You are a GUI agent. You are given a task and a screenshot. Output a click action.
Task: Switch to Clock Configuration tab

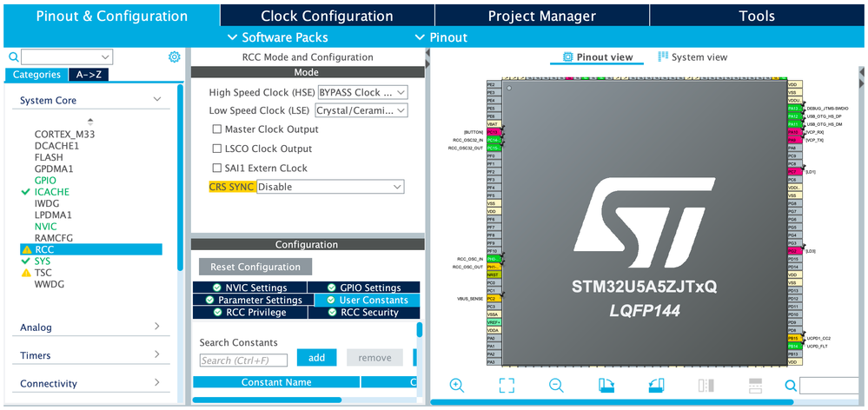(327, 16)
